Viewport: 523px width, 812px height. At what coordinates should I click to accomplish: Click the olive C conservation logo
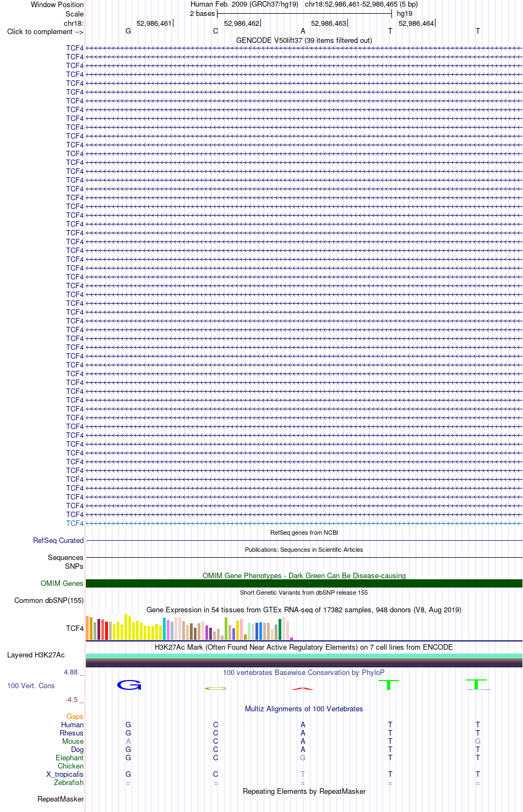click(x=216, y=688)
